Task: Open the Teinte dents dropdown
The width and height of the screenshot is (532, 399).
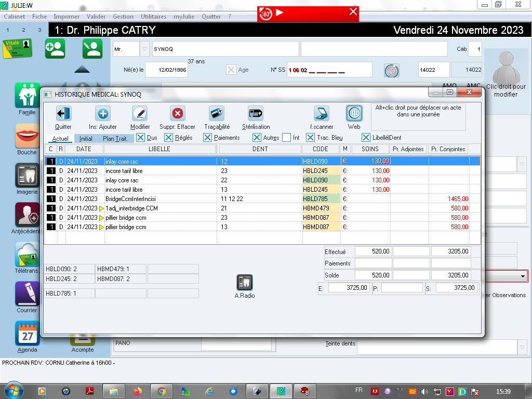Action: (522, 347)
